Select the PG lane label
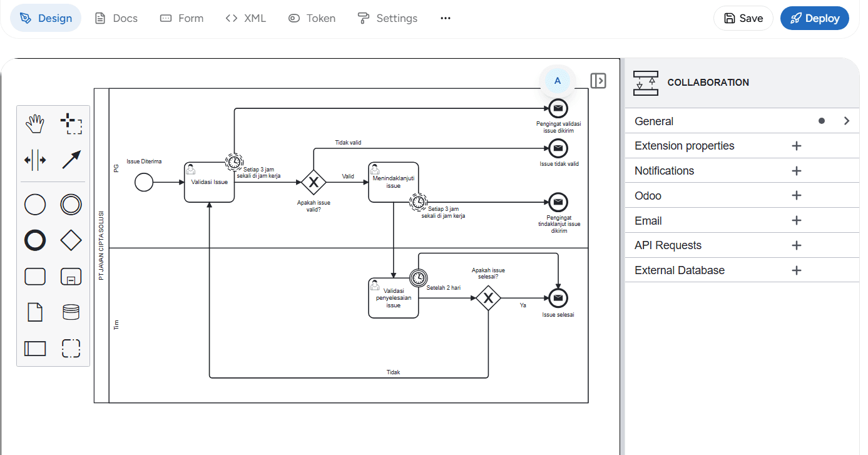 pyautogui.click(x=116, y=168)
